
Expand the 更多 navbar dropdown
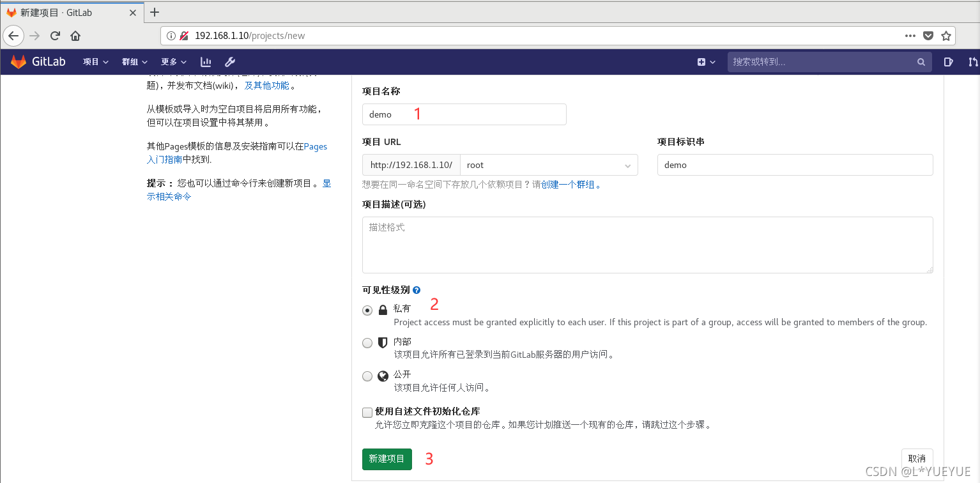(x=174, y=62)
